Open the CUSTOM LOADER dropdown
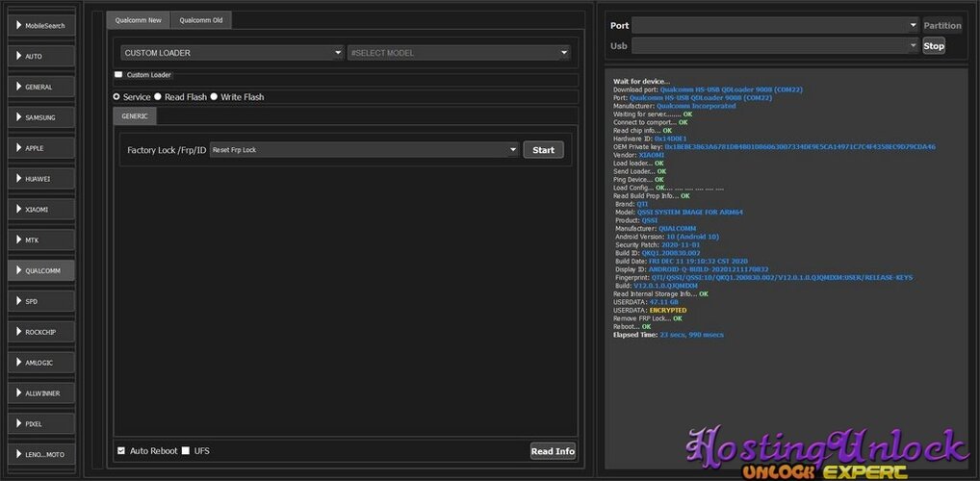 coord(233,53)
